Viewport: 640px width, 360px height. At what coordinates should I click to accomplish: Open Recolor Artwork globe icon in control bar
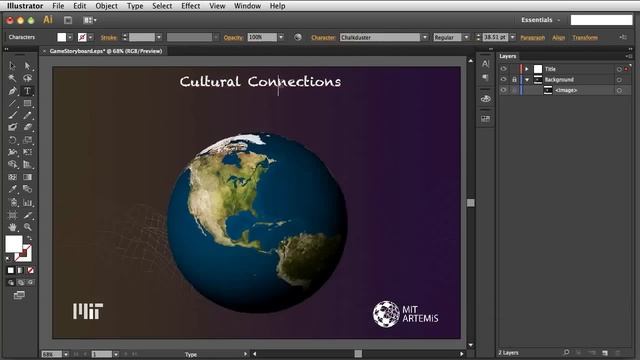[x=298, y=37]
